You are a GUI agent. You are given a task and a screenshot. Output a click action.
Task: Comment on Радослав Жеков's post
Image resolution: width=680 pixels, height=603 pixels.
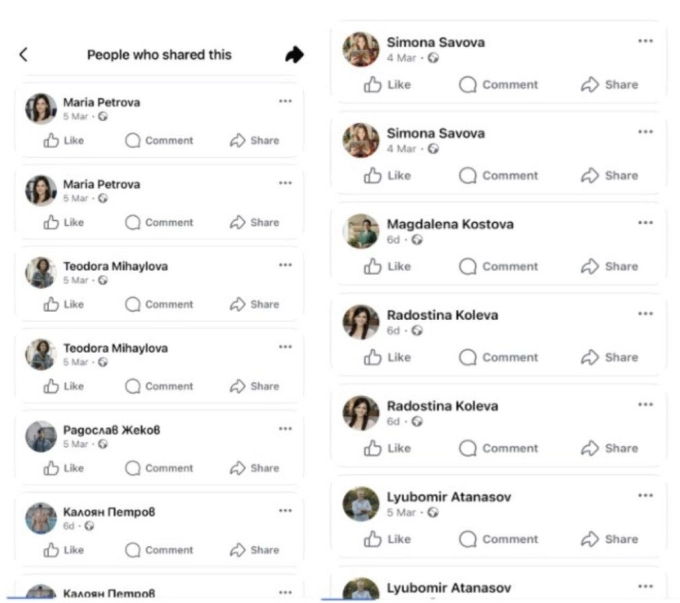click(x=159, y=468)
